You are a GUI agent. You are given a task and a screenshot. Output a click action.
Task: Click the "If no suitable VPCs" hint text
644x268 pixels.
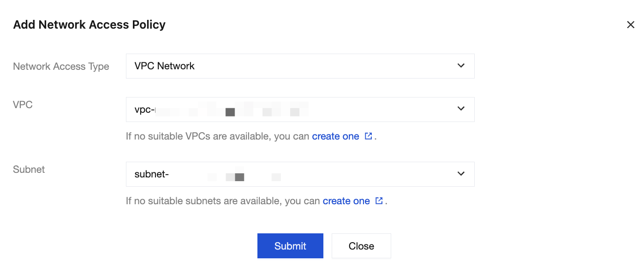click(x=218, y=136)
